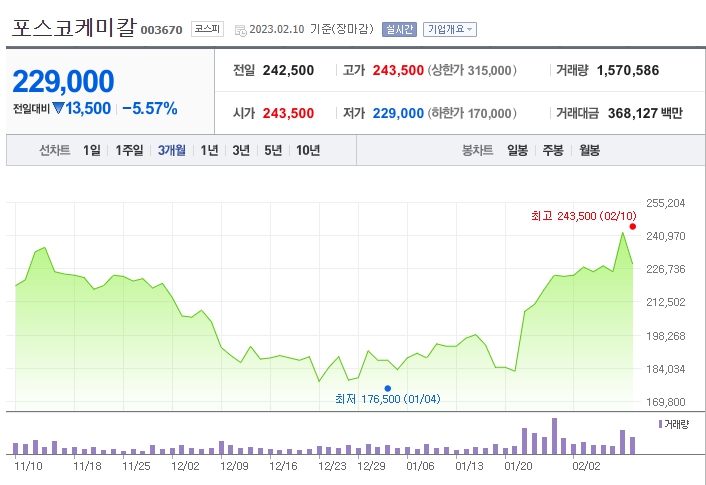
Task: Click the 실시간 real-time button
Action: (399, 29)
